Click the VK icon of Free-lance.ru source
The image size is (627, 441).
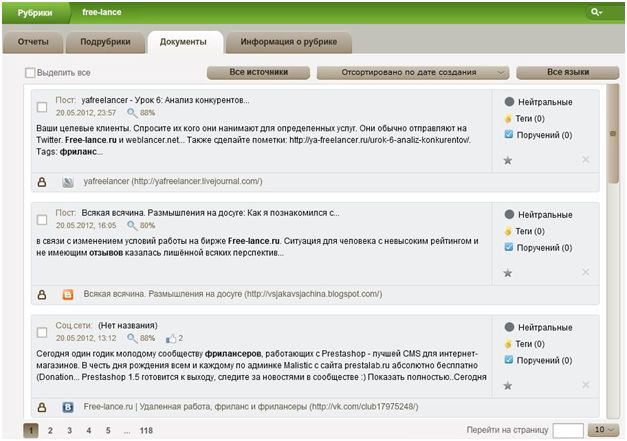point(68,407)
